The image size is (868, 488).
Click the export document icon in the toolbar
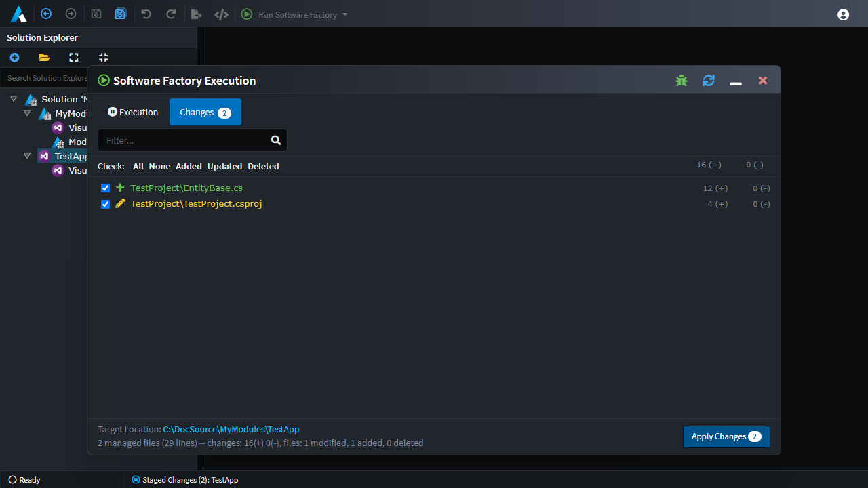point(196,14)
